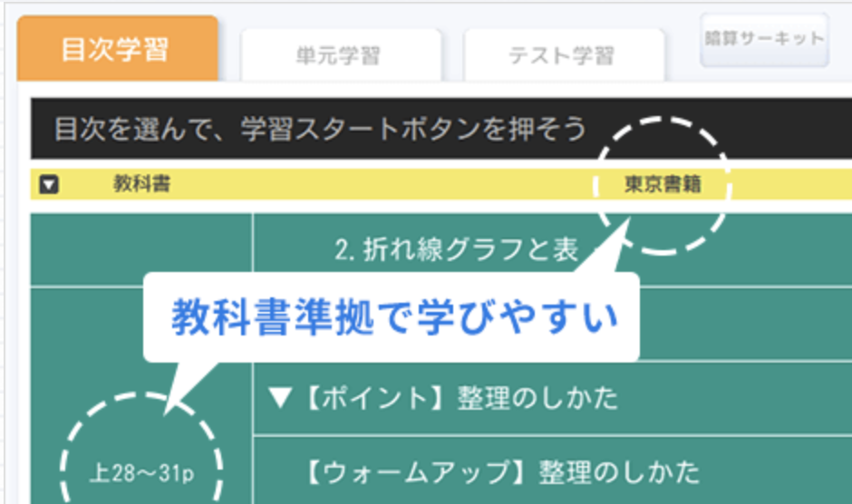
Task: Click empty green cell left of chapter 2
Action: (x=140, y=250)
